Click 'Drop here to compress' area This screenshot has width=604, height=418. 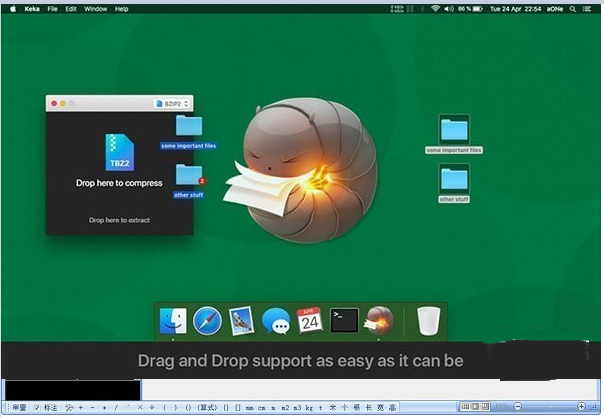[119, 183]
